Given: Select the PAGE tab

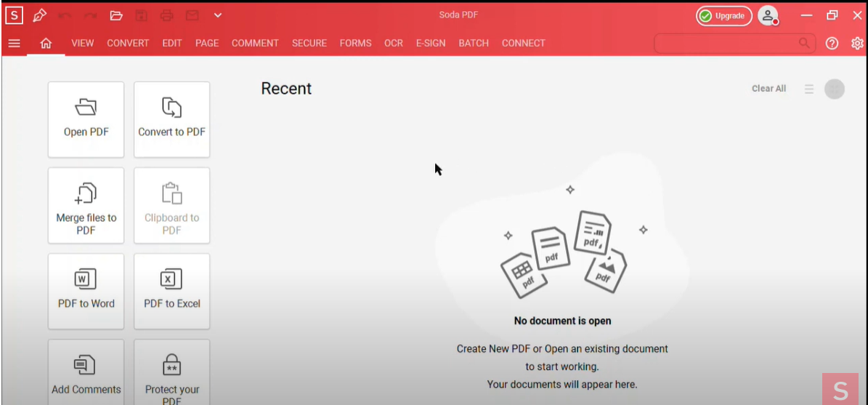Looking at the screenshot, I should (207, 43).
